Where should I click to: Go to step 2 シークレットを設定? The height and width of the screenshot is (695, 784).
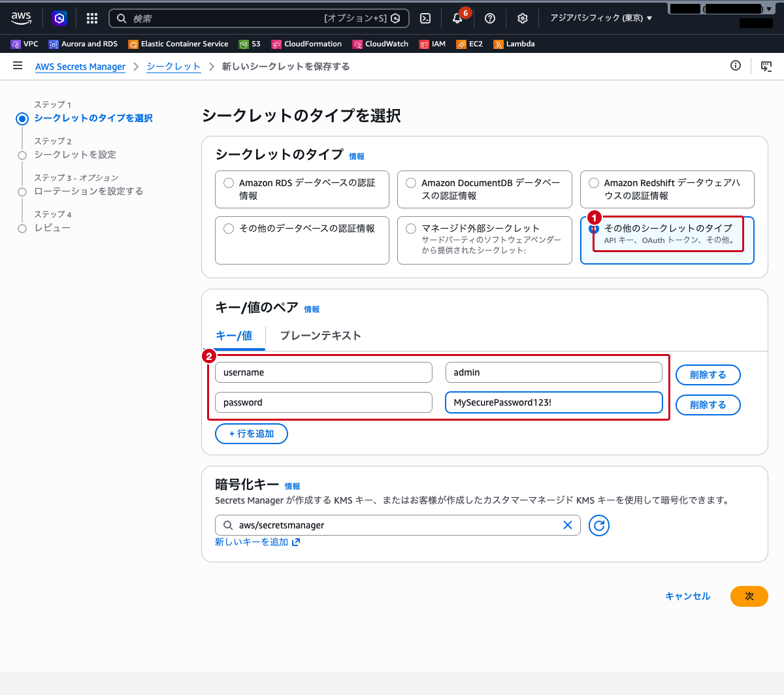pyautogui.click(x=75, y=155)
